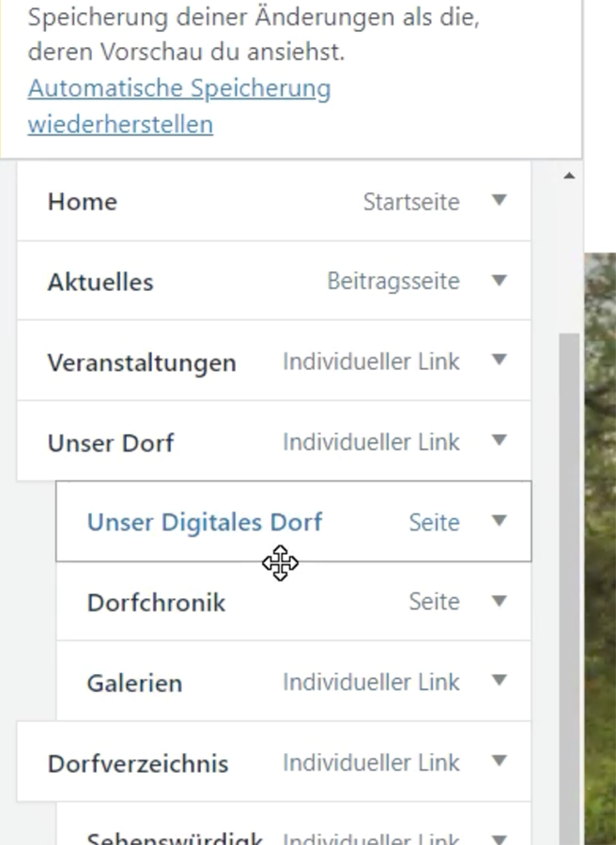Select the Veranstaltungen menu item
The width and height of the screenshot is (616, 845).
(142, 362)
